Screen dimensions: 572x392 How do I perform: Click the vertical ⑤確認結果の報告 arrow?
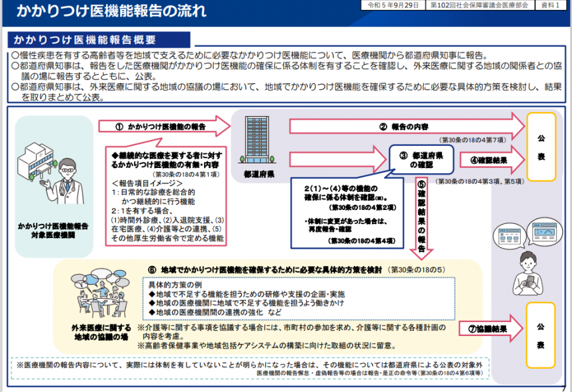[x=422, y=217]
